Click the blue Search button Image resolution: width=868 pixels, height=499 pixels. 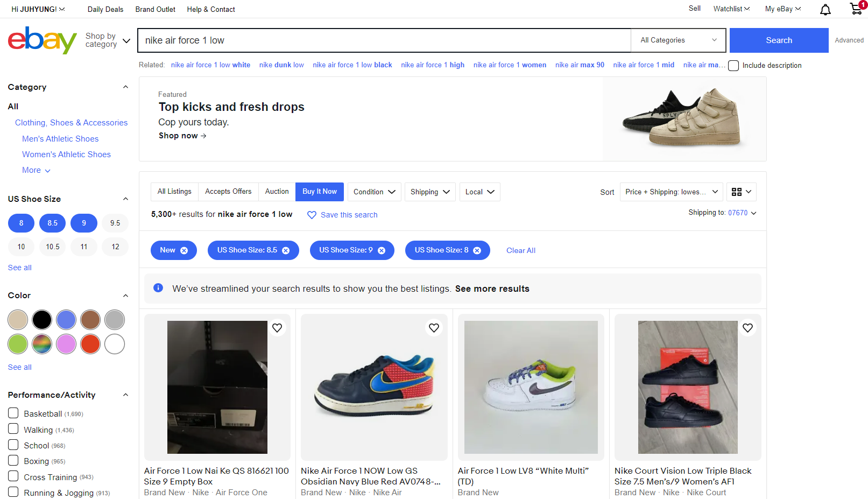click(779, 40)
